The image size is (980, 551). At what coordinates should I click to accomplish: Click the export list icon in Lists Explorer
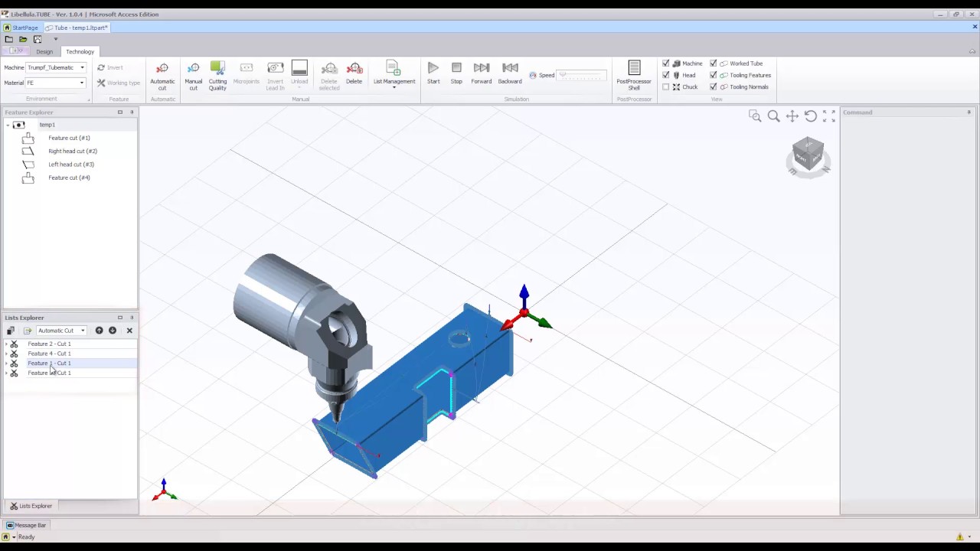[x=28, y=331]
